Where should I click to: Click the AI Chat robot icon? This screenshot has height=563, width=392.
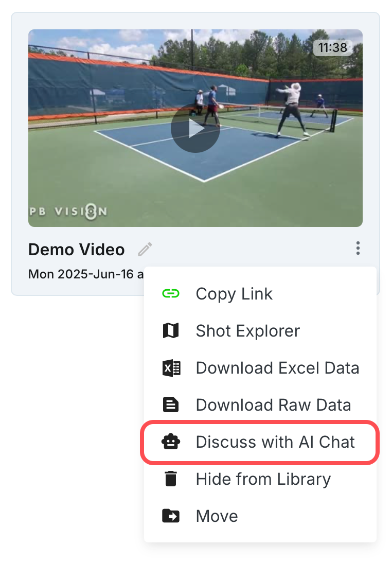(171, 442)
